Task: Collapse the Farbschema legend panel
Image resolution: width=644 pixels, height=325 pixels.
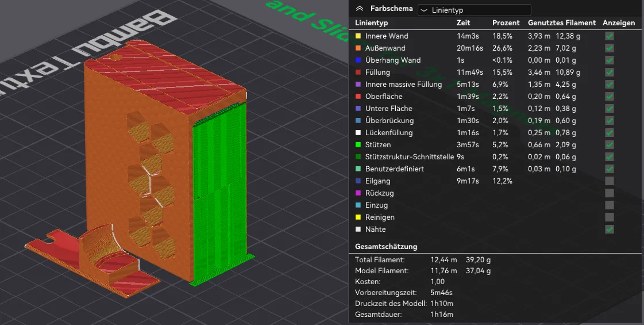Action: coord(360,8)
